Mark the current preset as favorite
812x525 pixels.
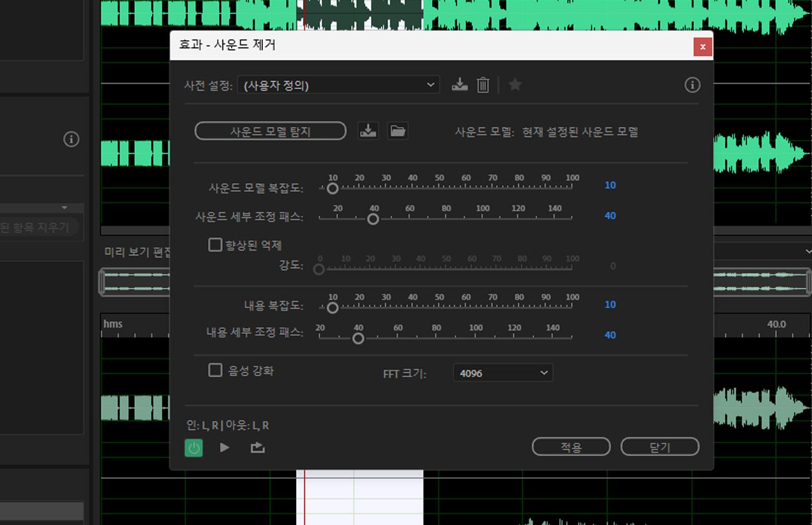(x=515, y=84)
